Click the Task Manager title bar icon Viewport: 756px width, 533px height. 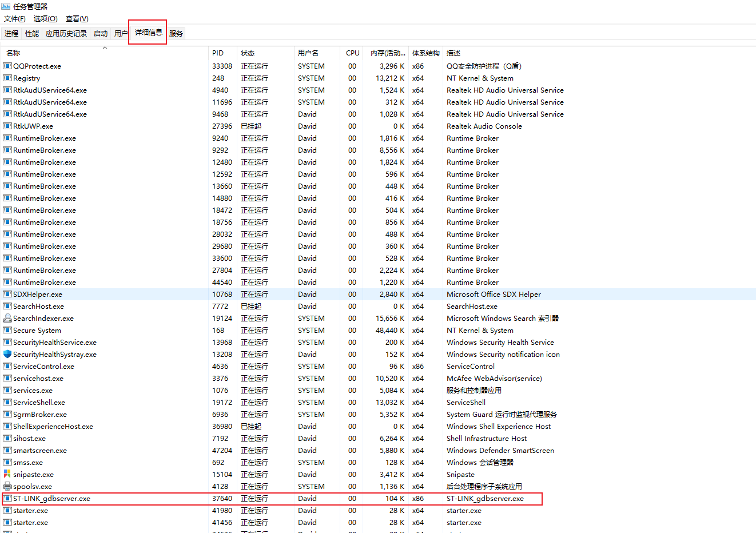coord(6,6)
